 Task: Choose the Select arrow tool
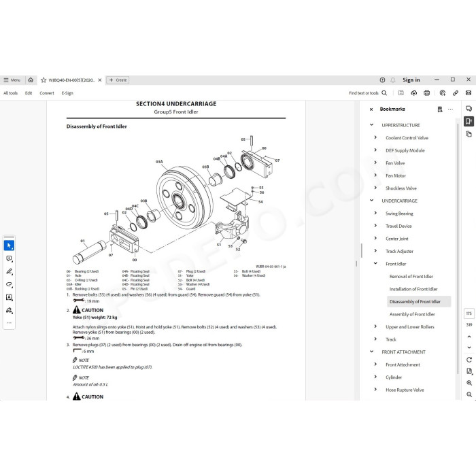(9, 245)
